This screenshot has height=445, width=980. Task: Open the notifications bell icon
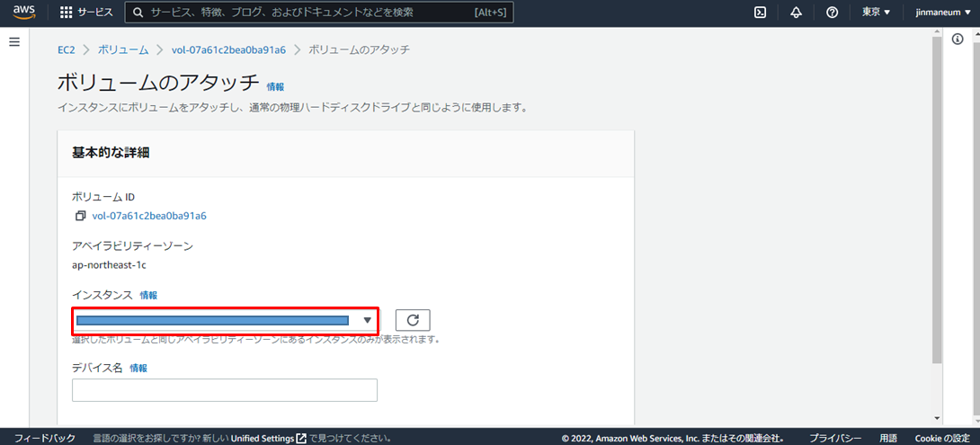797,13
